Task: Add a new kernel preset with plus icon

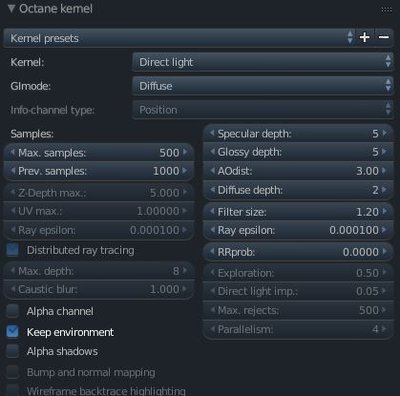Action: coord(365,37)
